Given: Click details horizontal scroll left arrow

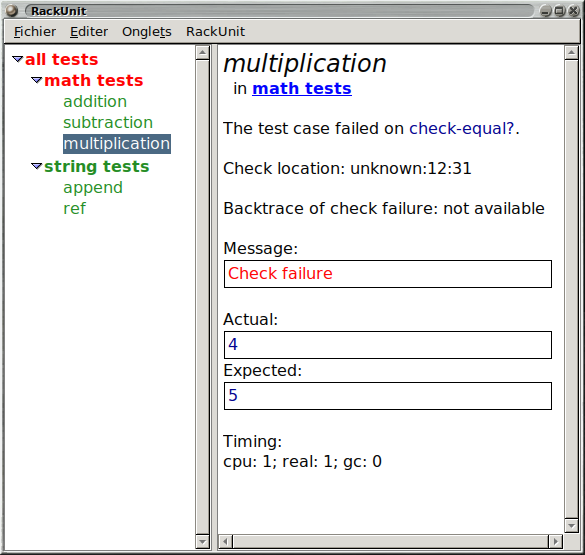Looking at the screenshot, I should [225, 541].
